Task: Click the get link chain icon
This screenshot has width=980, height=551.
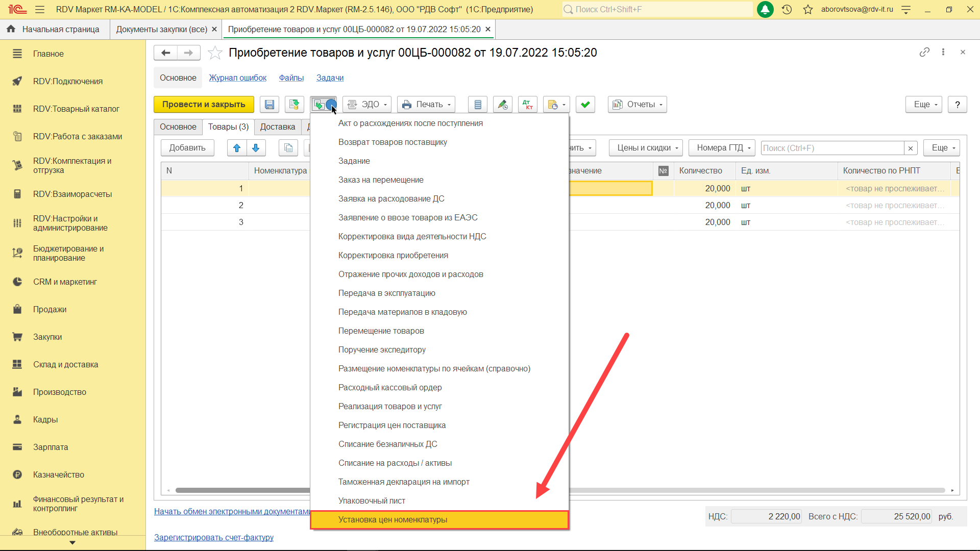Action: pyautogui.click(x=924, y=52)
